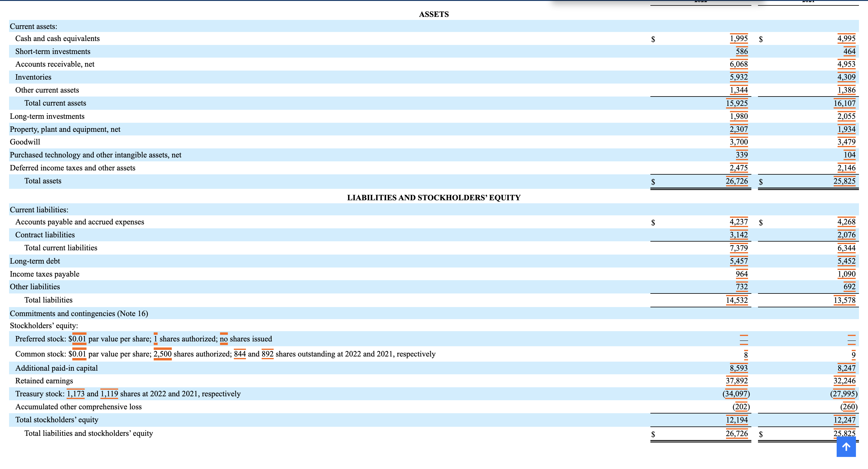
Task: Select the 464 short-term investments figure
Action: [849, 51]
